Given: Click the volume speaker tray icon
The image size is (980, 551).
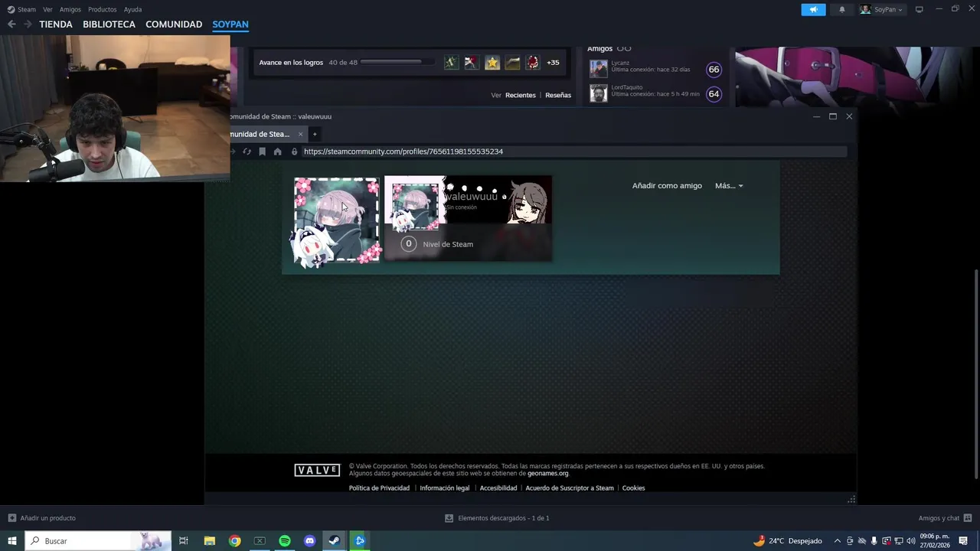Looking at the screenshot, I should [x=911, y=541].
